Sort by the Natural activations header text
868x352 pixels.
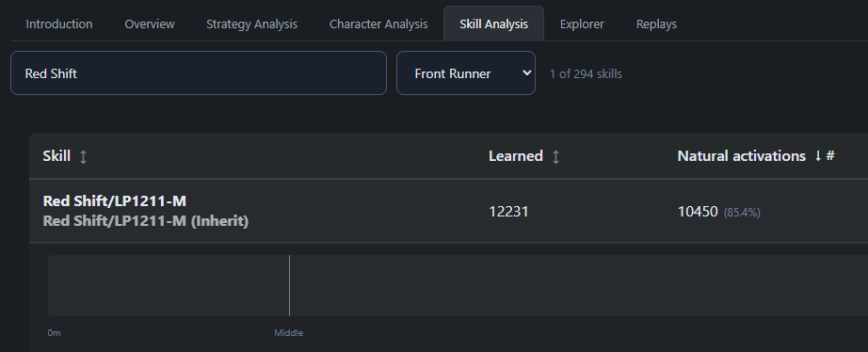[x=741, y=156]
